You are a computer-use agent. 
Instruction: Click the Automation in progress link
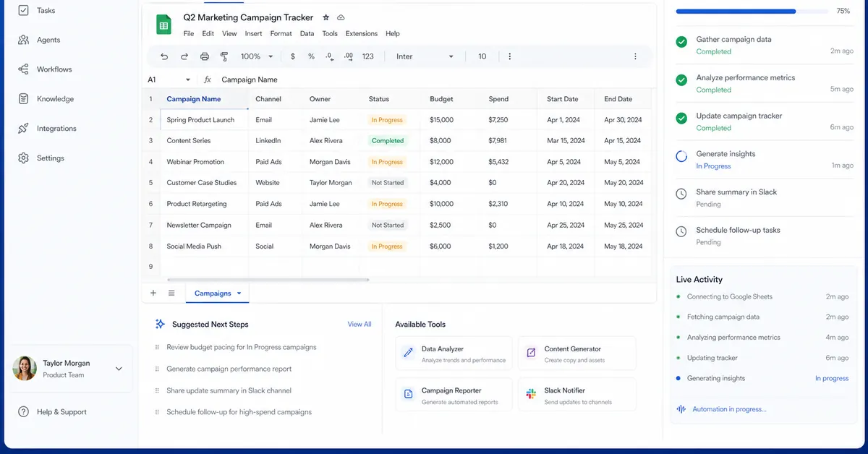click(x=729, y=409)
